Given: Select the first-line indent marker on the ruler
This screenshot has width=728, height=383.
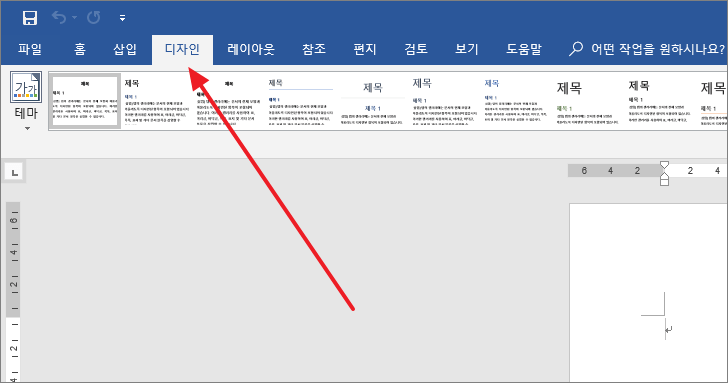Looking at the screenshot, I should [x=664, y=165].
